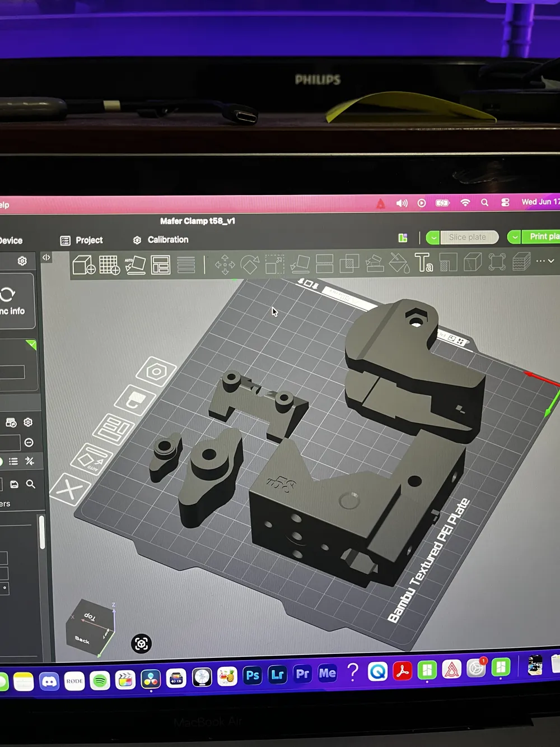The image size is (560, 747).
Task: Open filament settings gear icon
Action: pos(28,422)
